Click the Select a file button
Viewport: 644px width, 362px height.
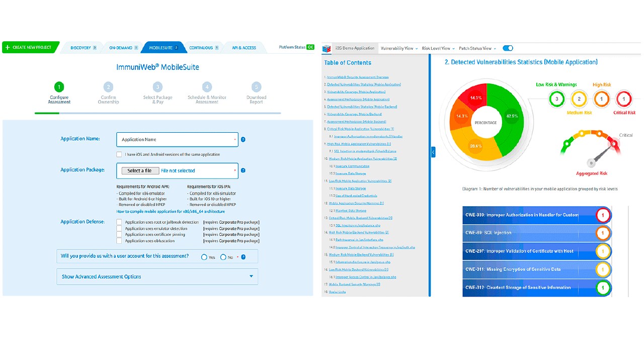[x=140, y=170]
